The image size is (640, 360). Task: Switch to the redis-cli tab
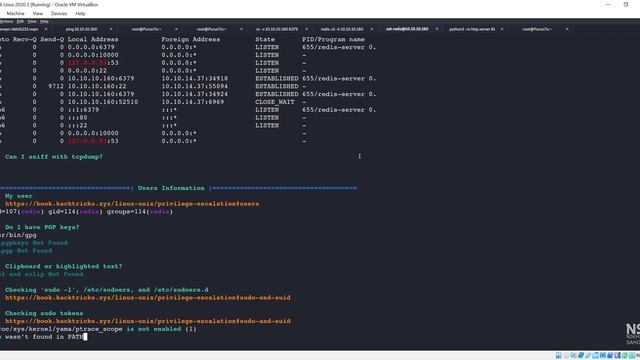(342, 29)
